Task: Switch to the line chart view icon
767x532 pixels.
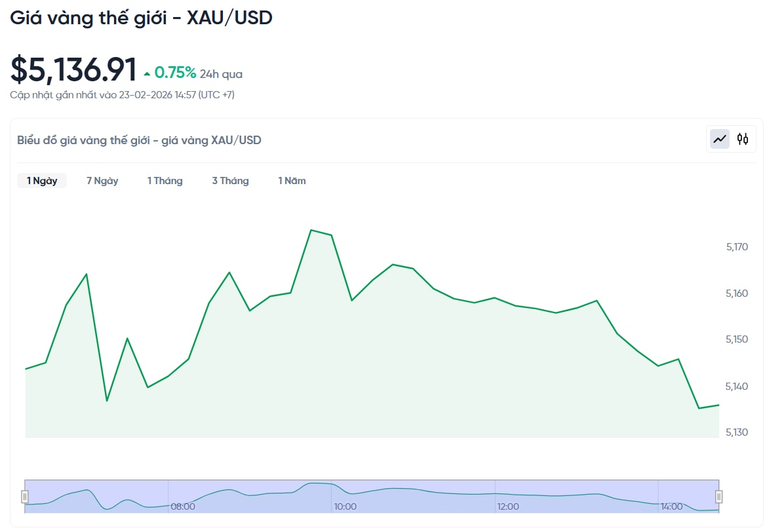Action: tap(720, 139)
